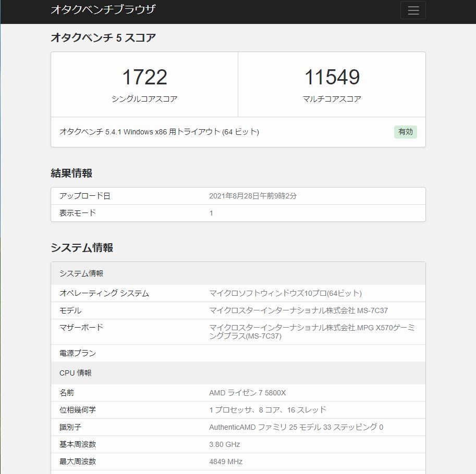Click the 基本周波数 row label
This screenshot has width=476, height=474.
coord(77,444)
